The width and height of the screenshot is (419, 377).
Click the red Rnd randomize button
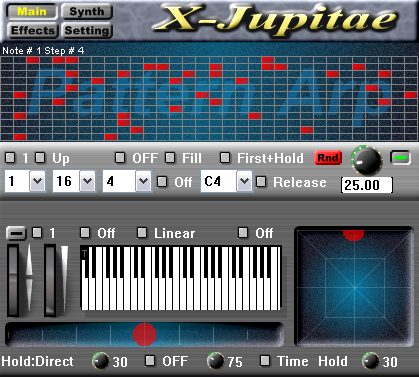328,158
